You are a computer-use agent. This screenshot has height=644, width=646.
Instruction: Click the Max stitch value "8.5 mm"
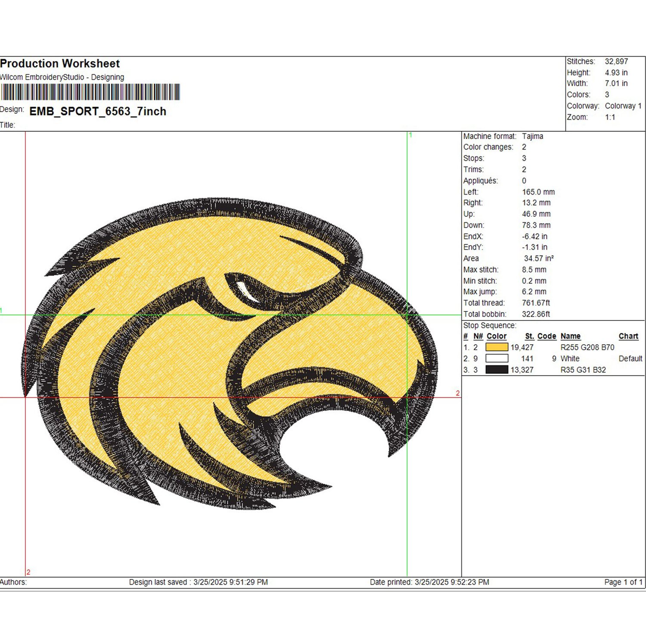click(x=534, y=270)
